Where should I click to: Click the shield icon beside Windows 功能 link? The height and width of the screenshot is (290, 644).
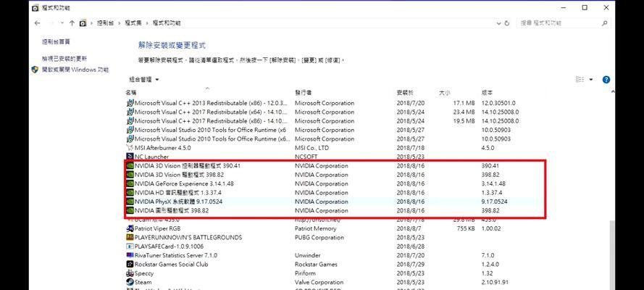tap(35, 70)
